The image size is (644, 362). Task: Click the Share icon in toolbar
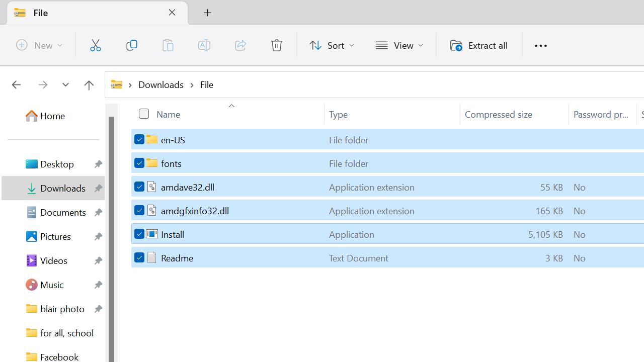click(240, 45)
